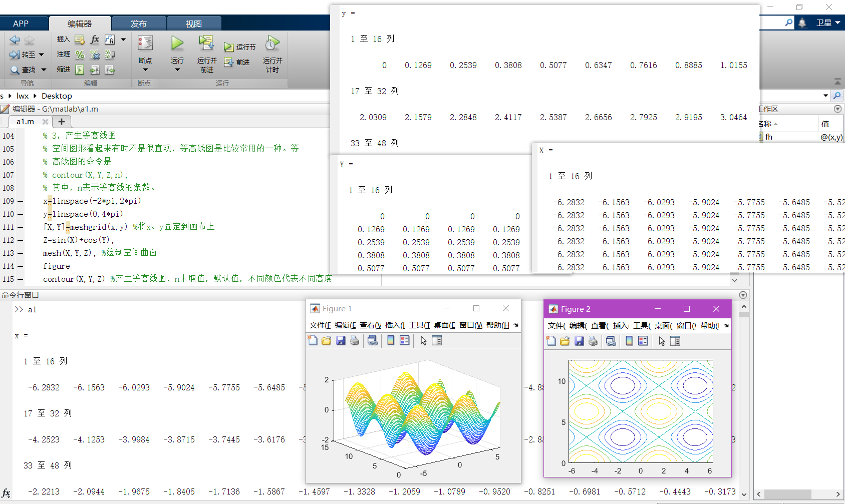
Task: Click the search documentation magnifier icon
Action: pyautogui.click(x=789, y=23)
